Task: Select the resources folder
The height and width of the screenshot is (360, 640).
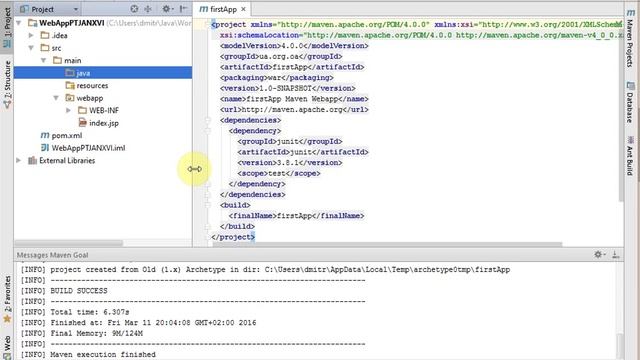Action: coord(92,85)
